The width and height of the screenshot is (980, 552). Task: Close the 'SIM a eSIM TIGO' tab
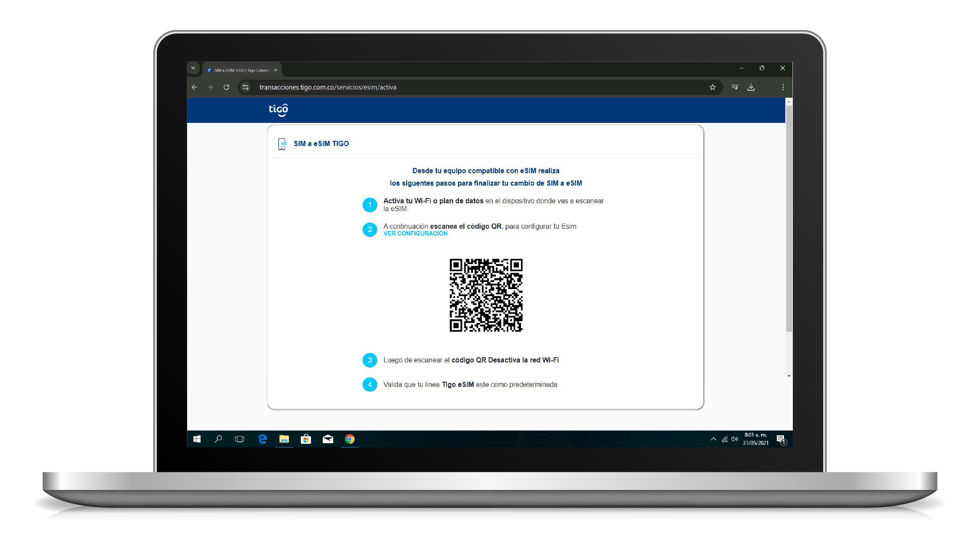coord(275,70)
